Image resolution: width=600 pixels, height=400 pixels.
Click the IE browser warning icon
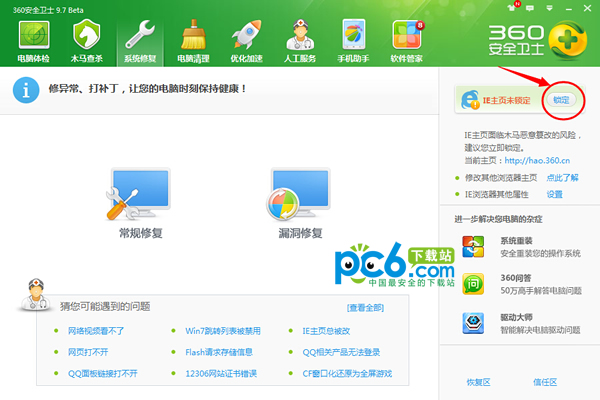(470, 100)
